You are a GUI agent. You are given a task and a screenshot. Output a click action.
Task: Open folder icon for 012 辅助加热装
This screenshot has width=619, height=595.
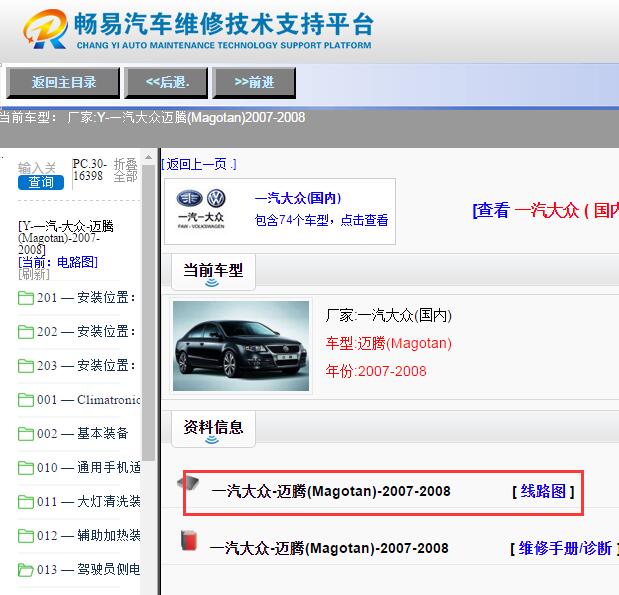coord(26,536)
